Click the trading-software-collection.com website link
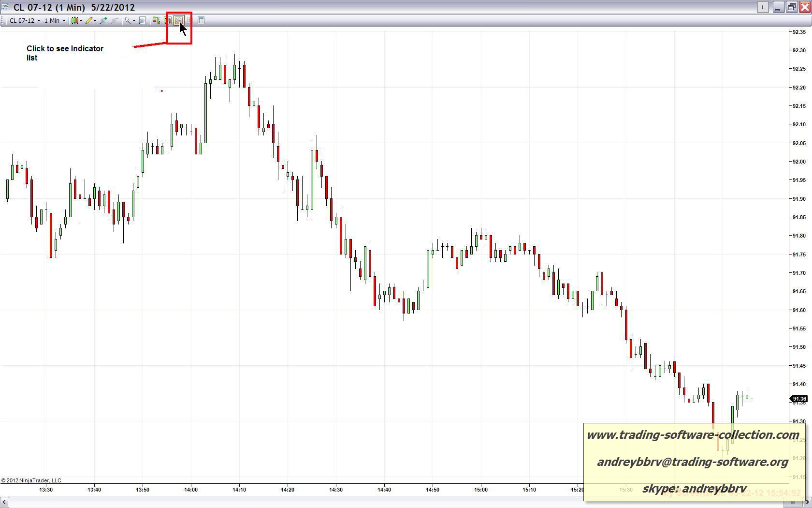The width and height of the screenshot is (812, 508). coord(693,435)
